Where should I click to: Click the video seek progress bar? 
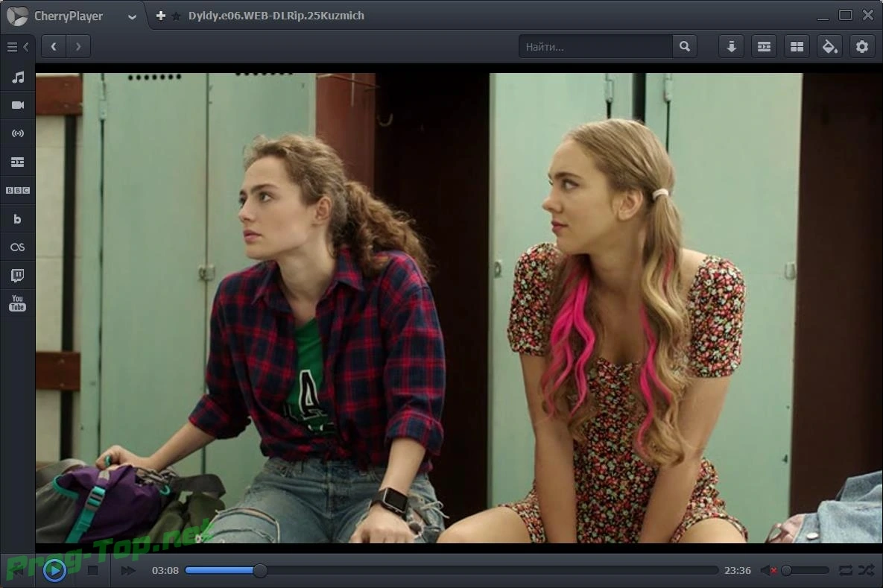[452, 571]
